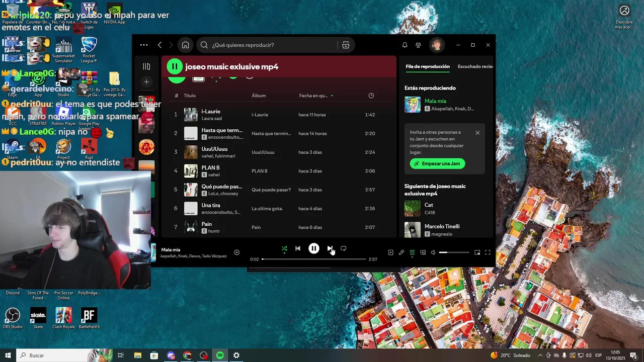Open the Spotify mini player
The width and height of the screenshot is (644, 362).
(x=477, y=252)
